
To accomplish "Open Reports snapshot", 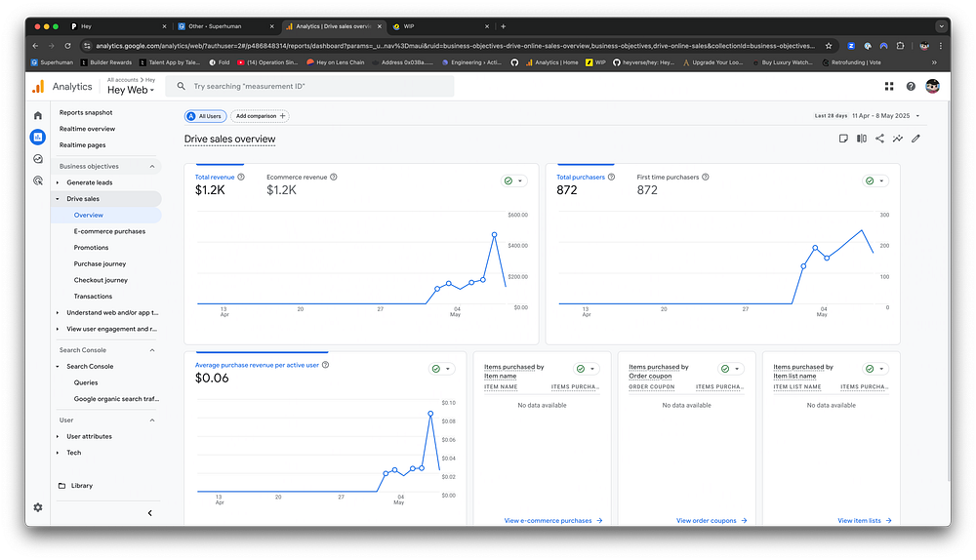I will [86, 112].
